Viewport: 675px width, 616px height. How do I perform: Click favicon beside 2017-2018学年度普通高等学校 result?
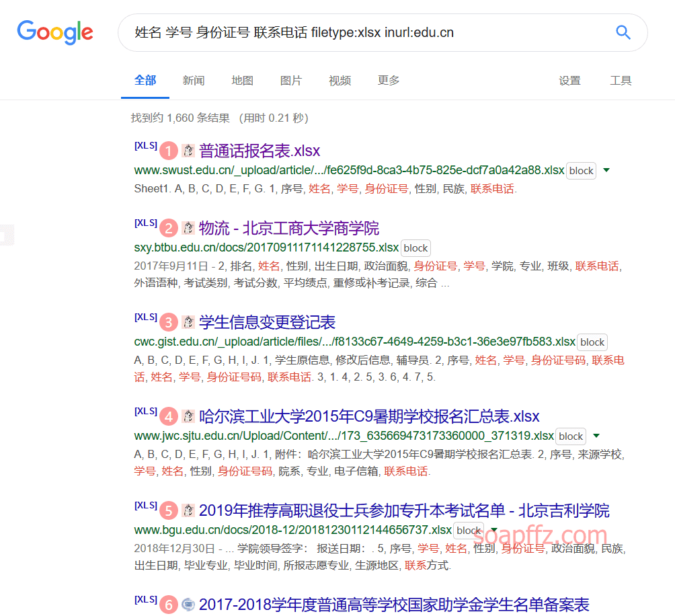click(x=188, y=605)
